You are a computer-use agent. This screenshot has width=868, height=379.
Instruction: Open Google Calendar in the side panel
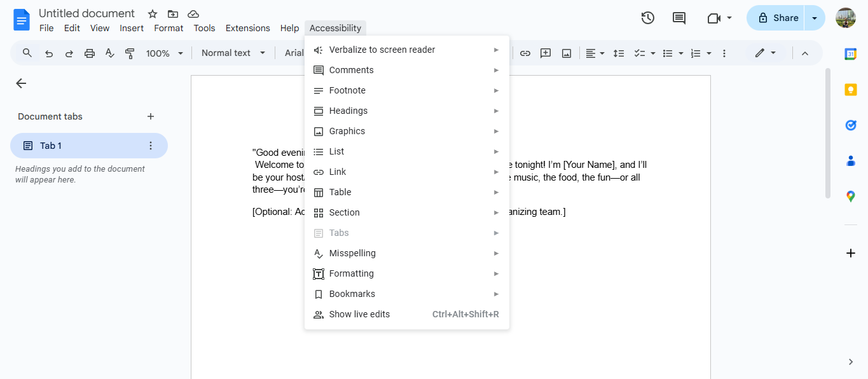850,55
